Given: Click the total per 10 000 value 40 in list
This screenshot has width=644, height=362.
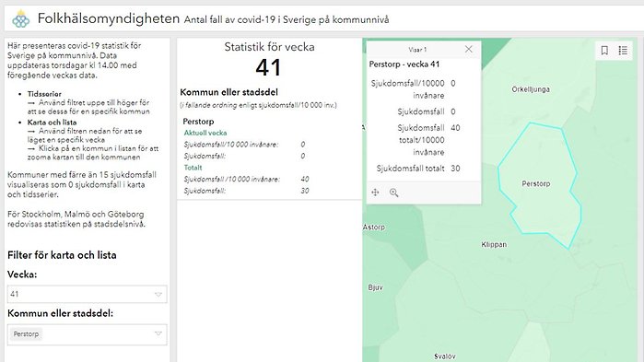Looking at the screenshot, I should (305, 179).
